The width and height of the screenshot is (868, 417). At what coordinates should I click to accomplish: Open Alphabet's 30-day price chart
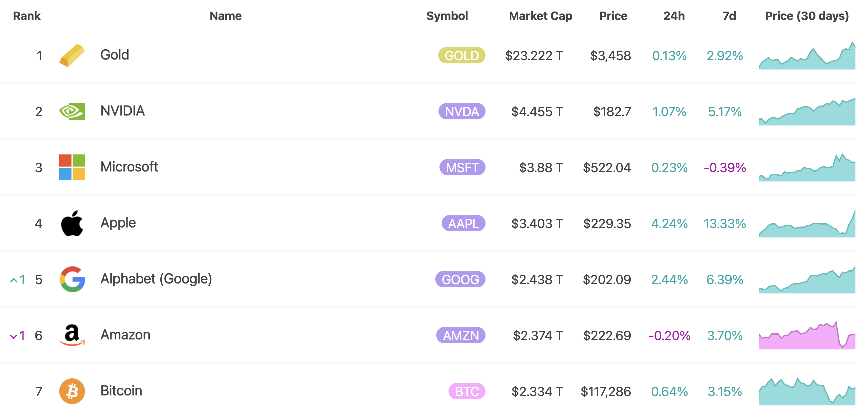click(x=807, y=279)
